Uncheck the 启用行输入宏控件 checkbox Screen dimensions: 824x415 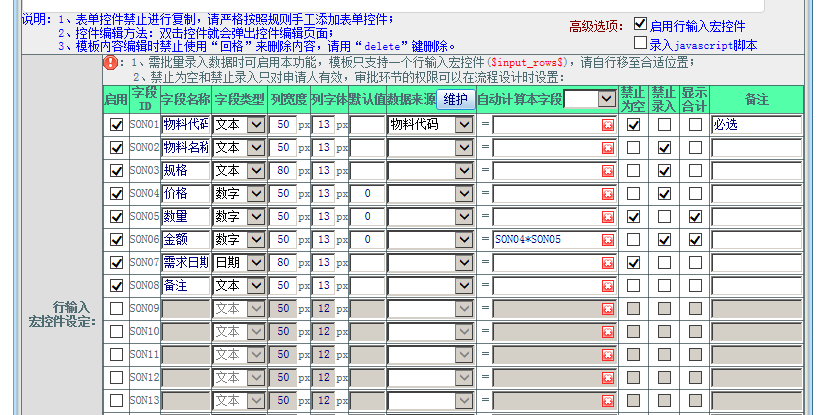pyautogui.click(x=640, y=25)
